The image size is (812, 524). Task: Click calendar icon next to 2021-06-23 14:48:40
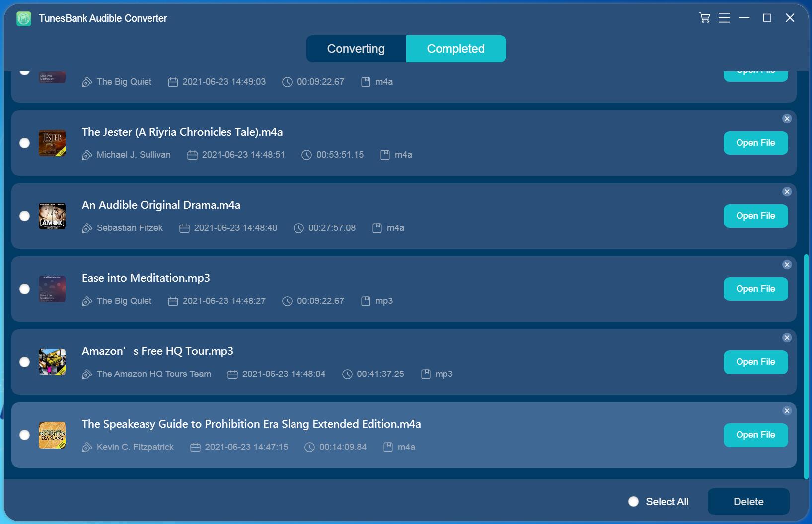pos(184,228)
